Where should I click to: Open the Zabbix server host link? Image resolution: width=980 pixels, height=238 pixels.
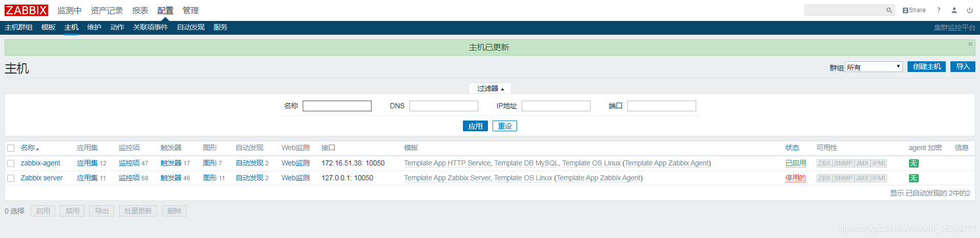tap(42, 178)
